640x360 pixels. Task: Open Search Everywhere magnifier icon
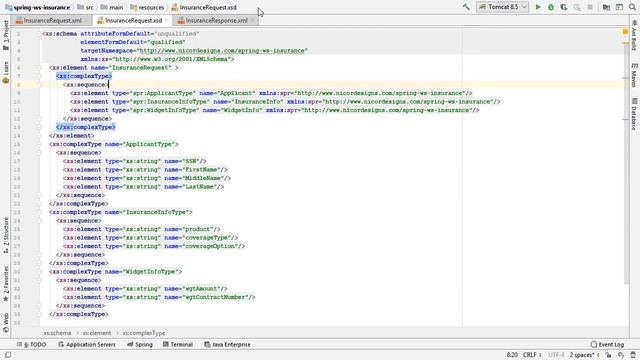pos(633,7)
